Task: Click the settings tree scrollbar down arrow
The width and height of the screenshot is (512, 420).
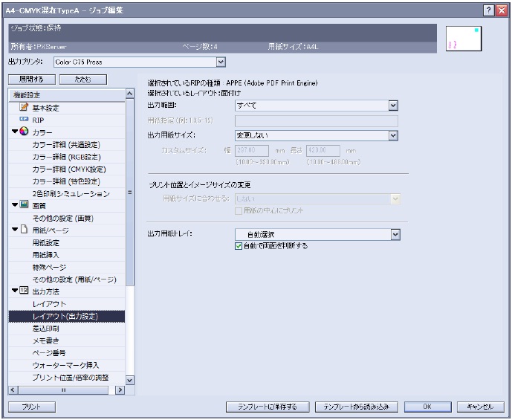Action: 130,380
